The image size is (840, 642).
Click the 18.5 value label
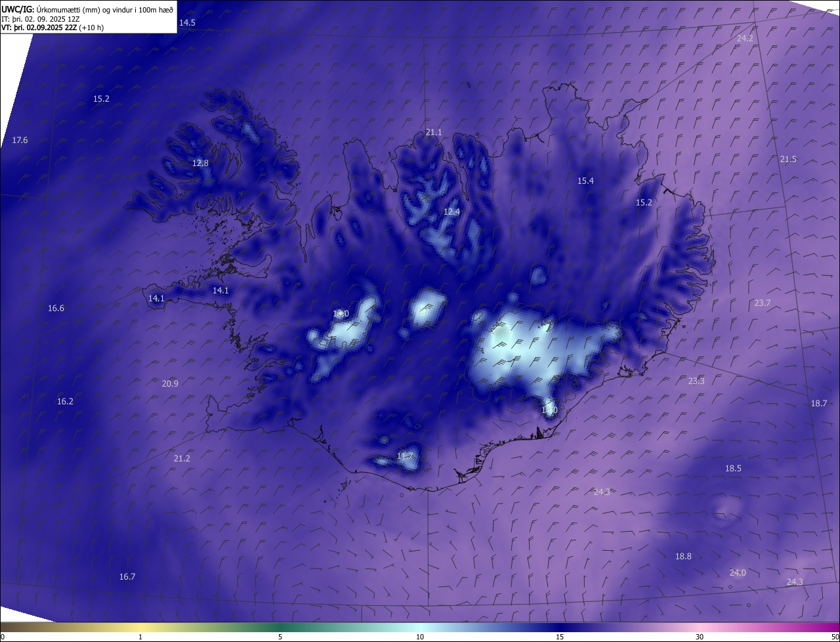pyautogui.click(x=733, y=469)
